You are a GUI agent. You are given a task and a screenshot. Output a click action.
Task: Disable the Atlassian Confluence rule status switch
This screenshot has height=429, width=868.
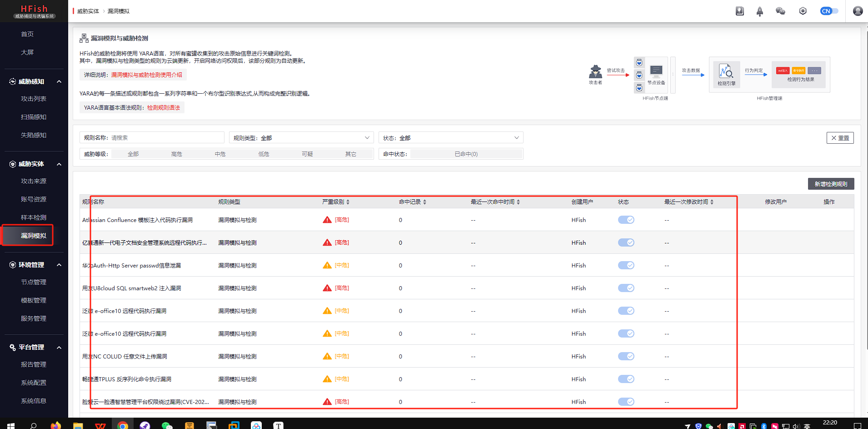point(626,220)
